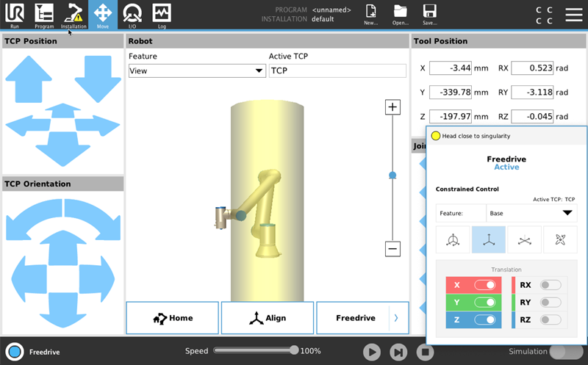Click the zoom out minus button
This screenshot has height=365, width=588.
tap(392, 249)
